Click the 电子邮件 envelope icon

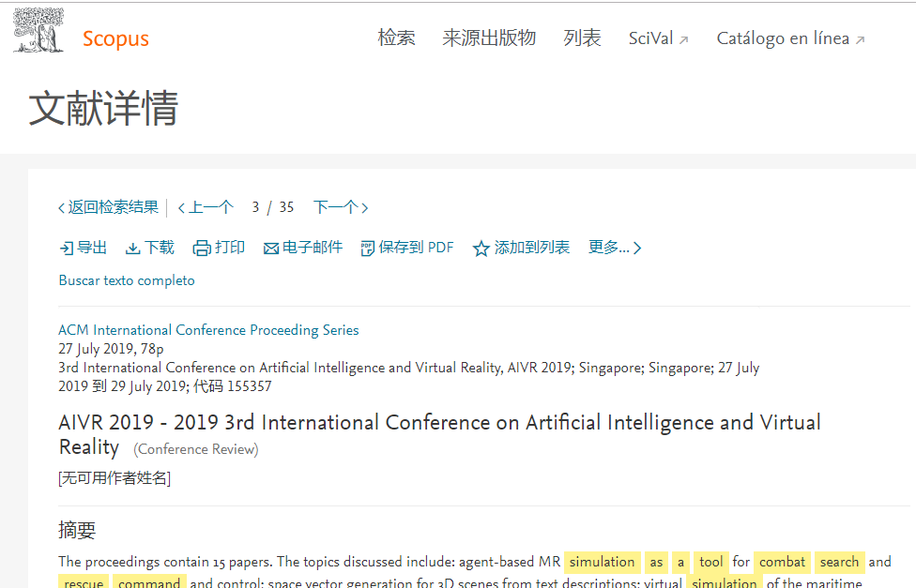tap(271, 249)
